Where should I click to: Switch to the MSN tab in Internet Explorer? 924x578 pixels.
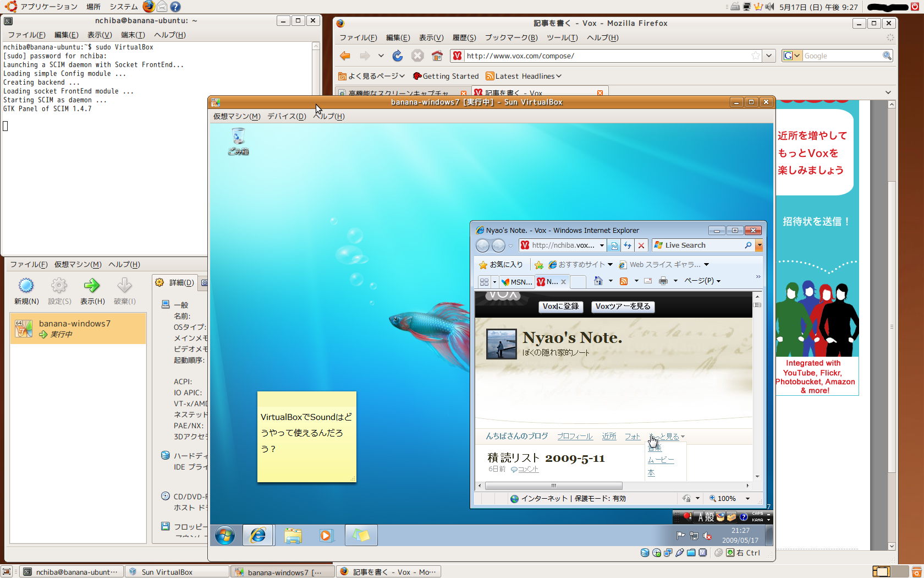[516, 282]
